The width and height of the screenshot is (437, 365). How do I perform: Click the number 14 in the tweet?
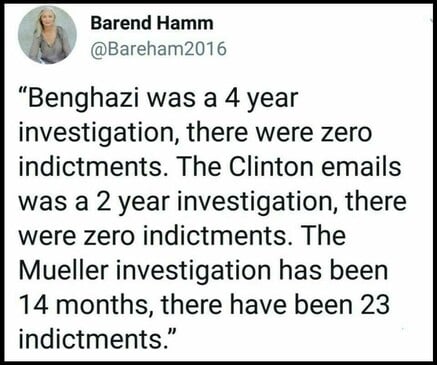coord(36,305)
